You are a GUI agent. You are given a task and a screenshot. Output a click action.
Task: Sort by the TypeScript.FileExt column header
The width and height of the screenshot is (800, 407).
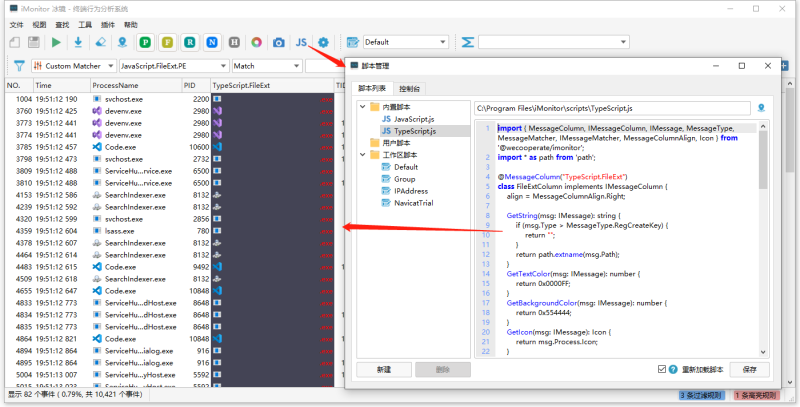(x=272, y=85)
